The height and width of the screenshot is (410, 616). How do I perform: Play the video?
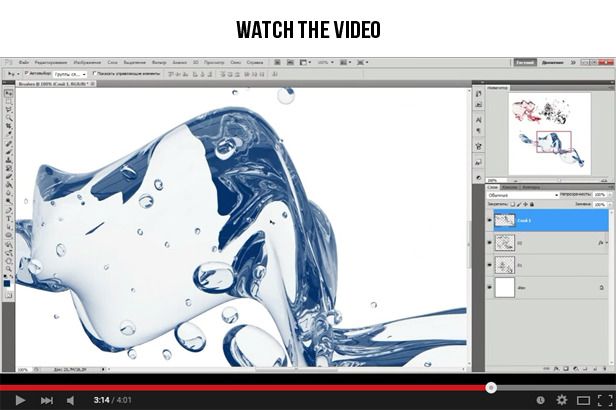[x=20, y=400]
